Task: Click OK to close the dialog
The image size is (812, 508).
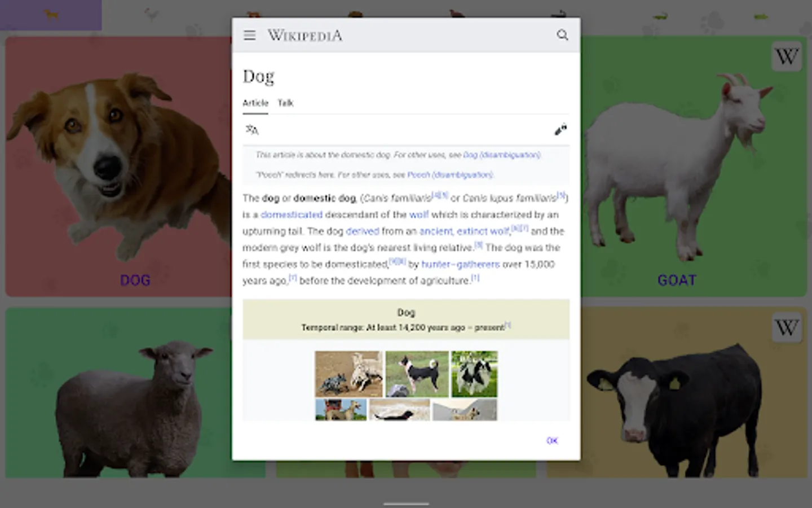Action: 552,441
